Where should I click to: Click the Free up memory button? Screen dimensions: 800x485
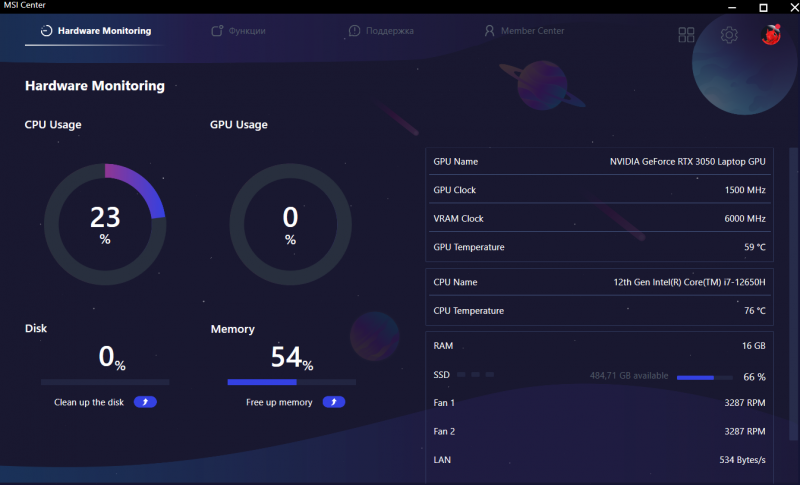coord(334,402)
